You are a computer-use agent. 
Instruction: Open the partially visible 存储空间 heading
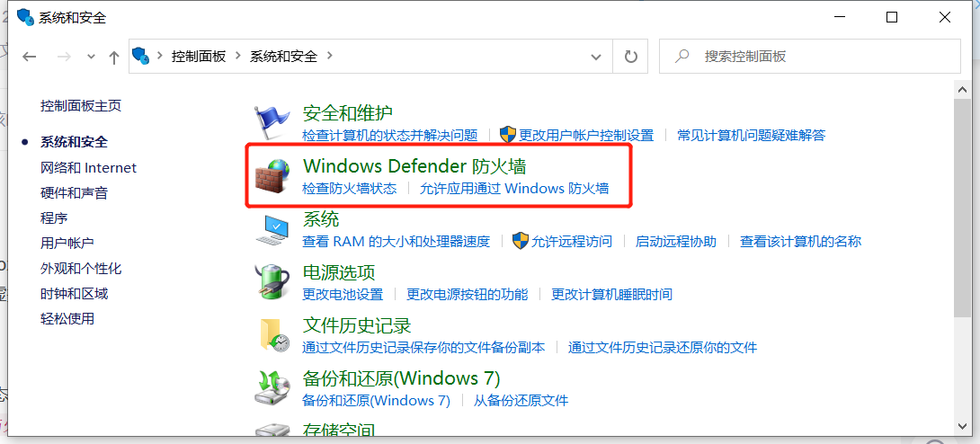pos(339,430)
